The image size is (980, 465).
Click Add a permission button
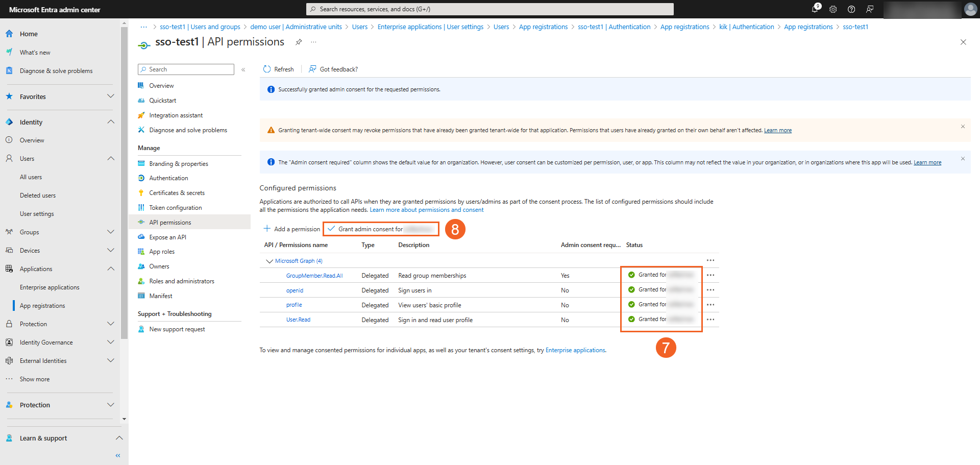(x=292, y=229)
